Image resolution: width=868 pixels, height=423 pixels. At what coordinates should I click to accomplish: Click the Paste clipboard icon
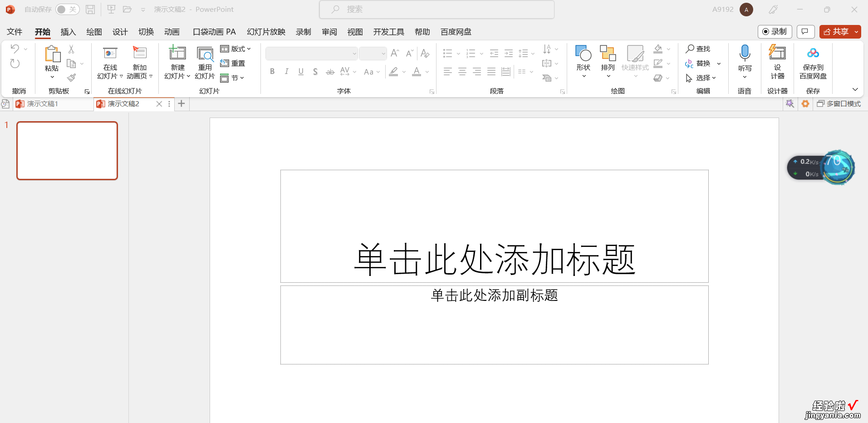coord(52,54)
